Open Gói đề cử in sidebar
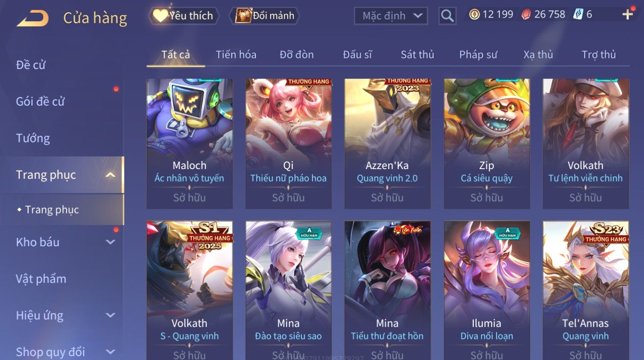644x360 pixels. point(40,102)
